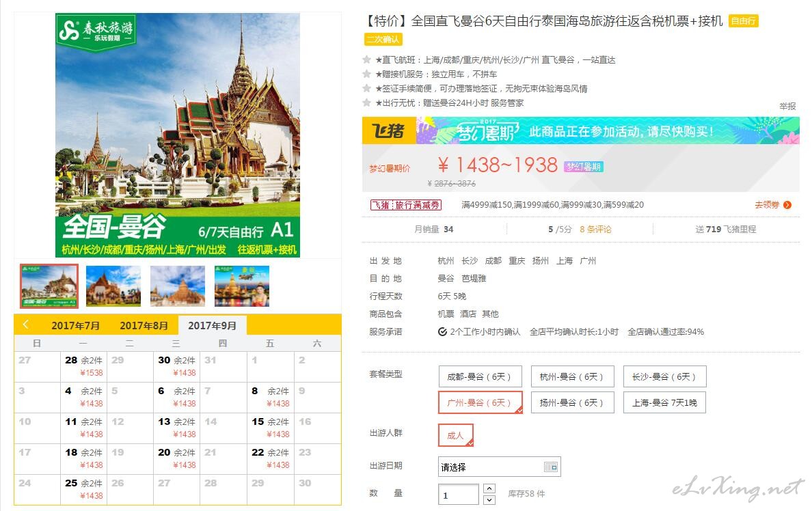Pick September 25 departure date
Image resolution: width=812 pixels, height=511 pixels.
point(84,489)
